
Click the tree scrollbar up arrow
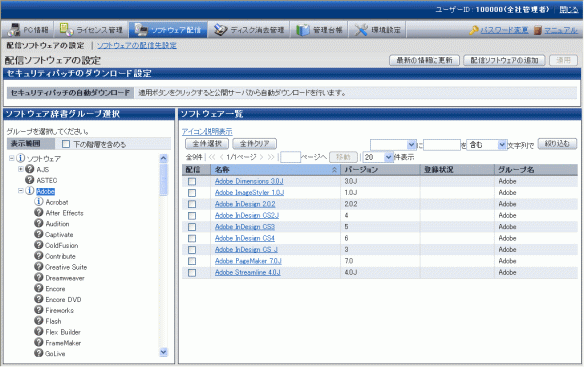click(164, 158)
